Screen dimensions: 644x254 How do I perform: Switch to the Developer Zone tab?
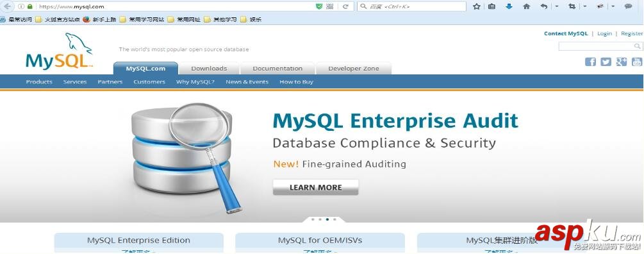click(x=354, y=68)
